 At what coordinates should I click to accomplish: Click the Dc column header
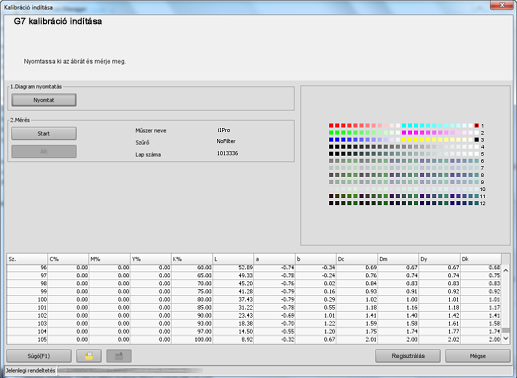click(x=357, y=259)
